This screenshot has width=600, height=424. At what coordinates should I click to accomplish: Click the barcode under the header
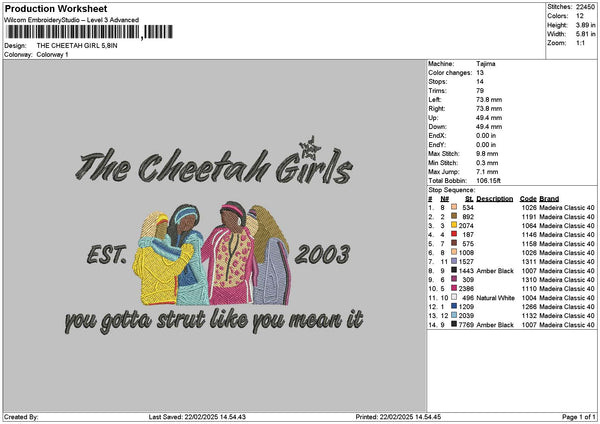[89, 32]
